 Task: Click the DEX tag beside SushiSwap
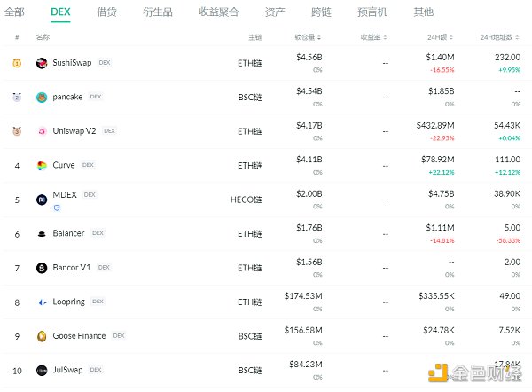[x=105, y=62]
